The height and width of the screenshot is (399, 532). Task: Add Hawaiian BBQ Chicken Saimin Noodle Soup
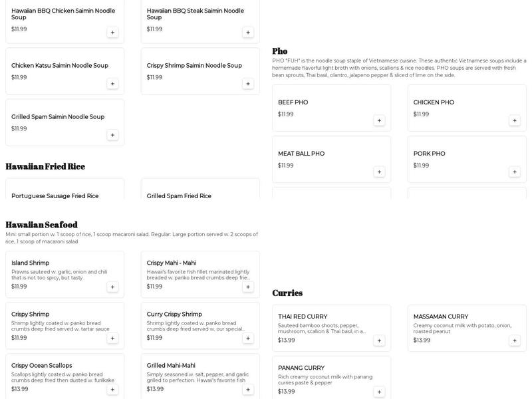click(x=112, y=32)
